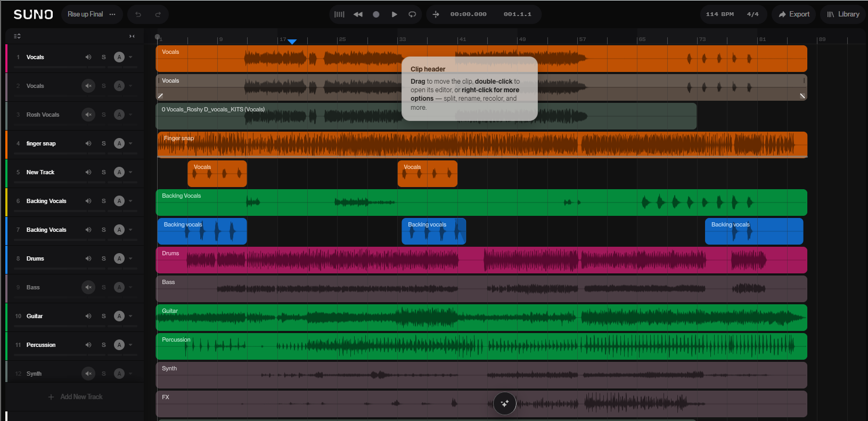Click the SUNO logo
Image resolution: width=868 pixels, height=421 pixels.
pos(33,14)
